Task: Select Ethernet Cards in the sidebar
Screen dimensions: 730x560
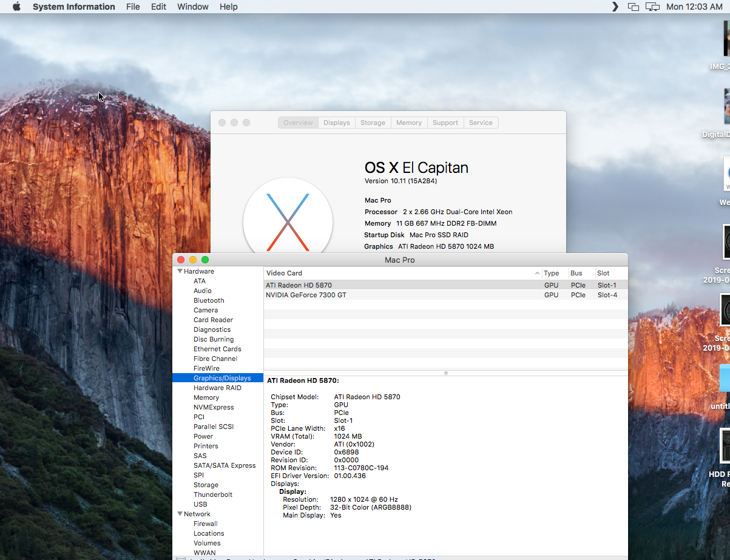Action: click(x=217, y=349)
